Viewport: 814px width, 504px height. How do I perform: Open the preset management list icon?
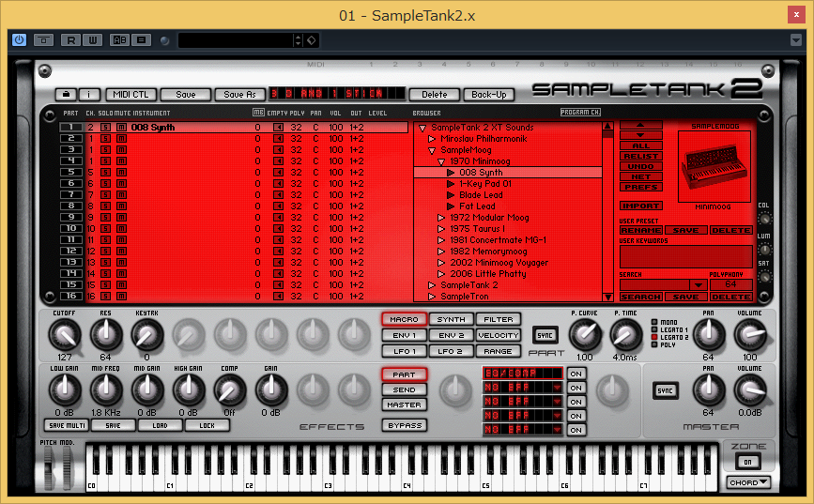141,40
